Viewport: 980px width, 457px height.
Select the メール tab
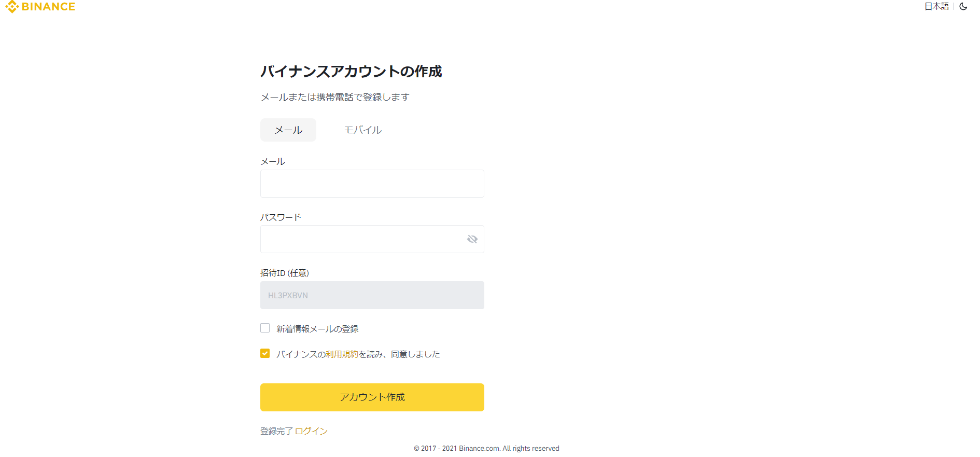point(288,130)
